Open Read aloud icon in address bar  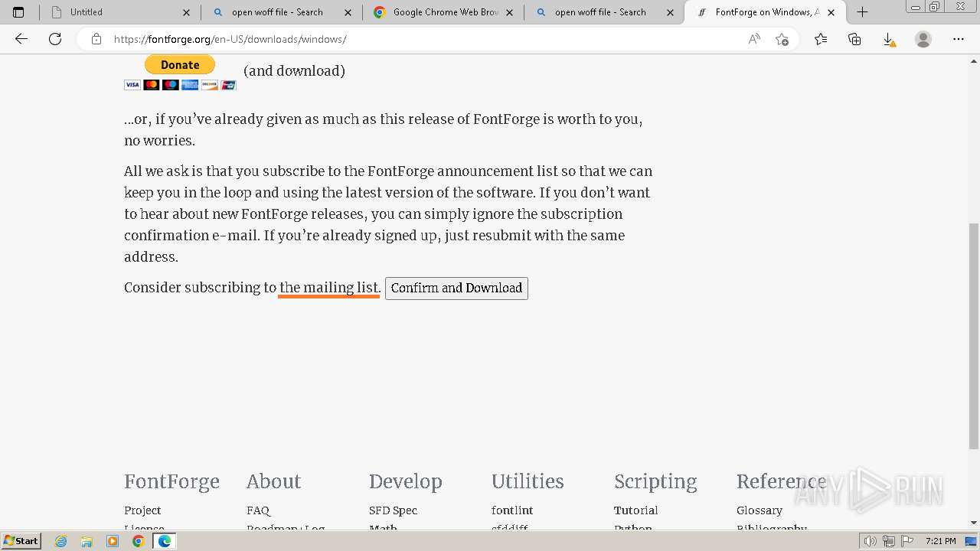click(754, 39)
